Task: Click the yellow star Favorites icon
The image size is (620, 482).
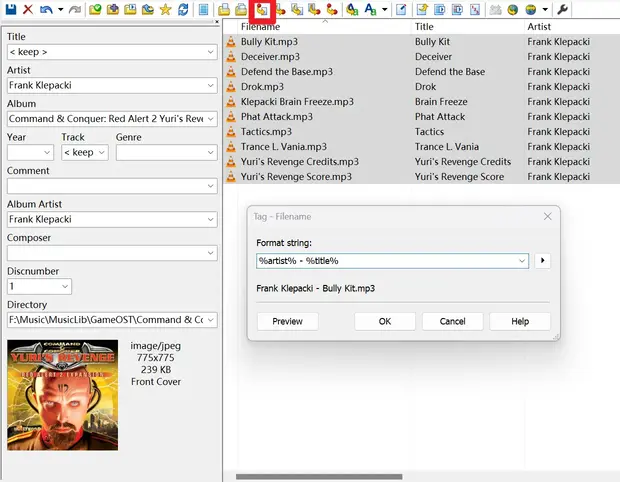Action: coord(165,10)
